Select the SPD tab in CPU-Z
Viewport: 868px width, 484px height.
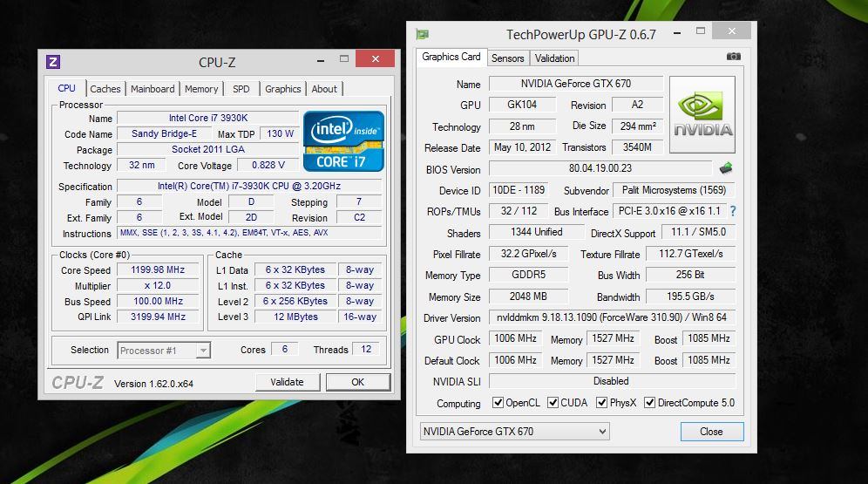click(x=241, y=89)
